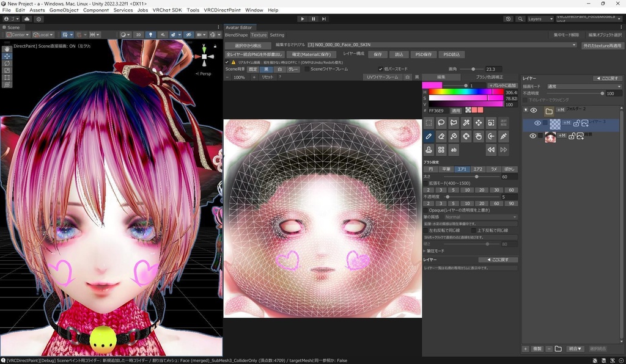Screen dimensions: 626x364
Task: Open the Unity cloud icon
Action: point(27,19)
